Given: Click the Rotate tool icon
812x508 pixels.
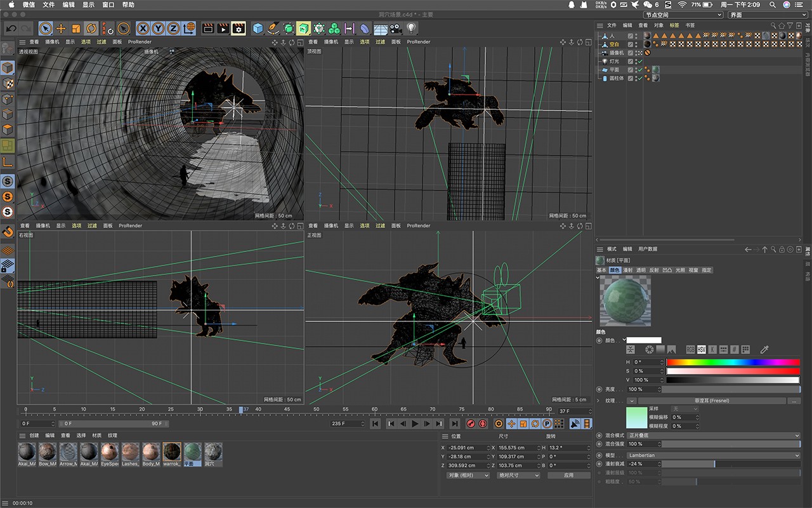Looking at the screenshot, I should tap(91, 28).
